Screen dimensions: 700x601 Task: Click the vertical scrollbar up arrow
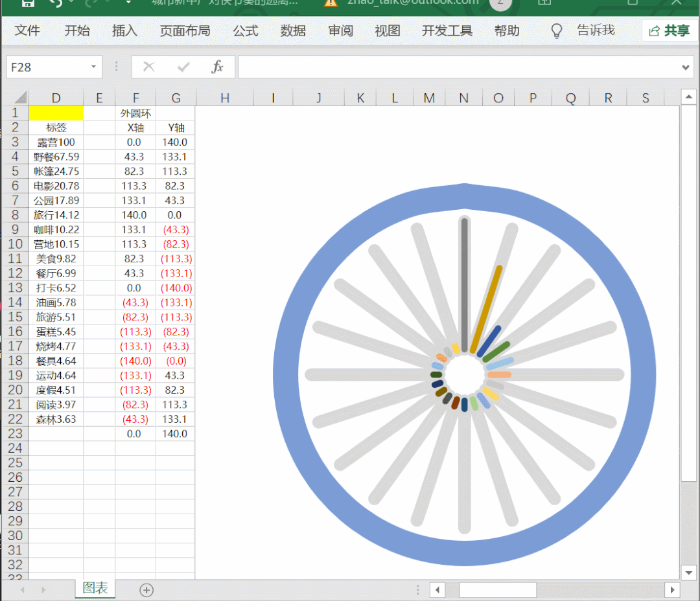coord(688,96)
